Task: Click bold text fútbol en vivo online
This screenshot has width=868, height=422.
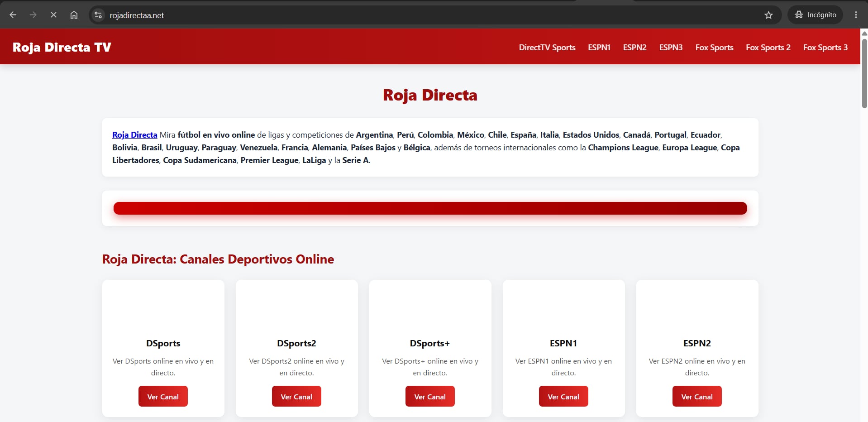Action: tap(216, 135)
